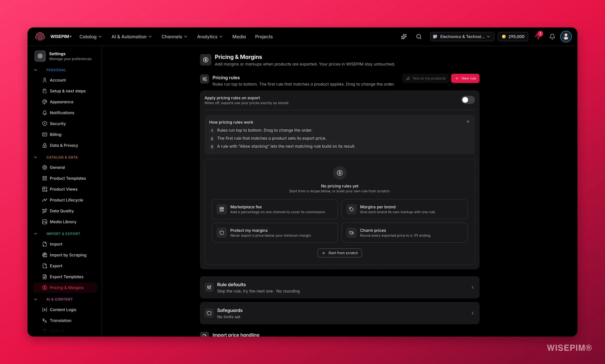
Task: Go to Media in the top navigation
Action: [239, 37]
